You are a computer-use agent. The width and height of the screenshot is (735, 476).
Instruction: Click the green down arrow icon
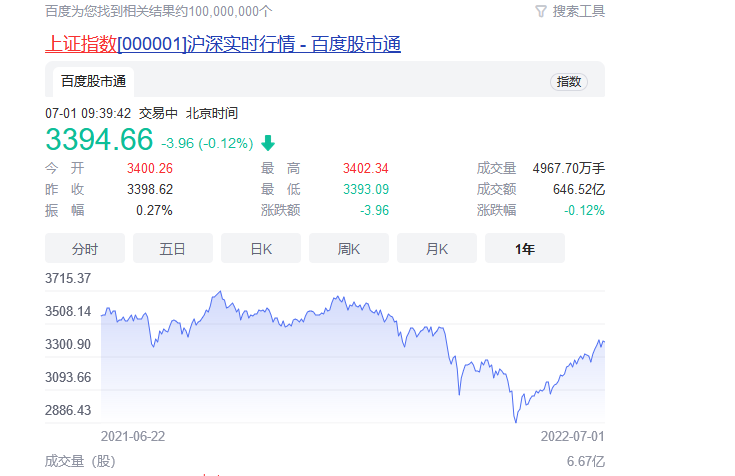[x=268, y=143]
